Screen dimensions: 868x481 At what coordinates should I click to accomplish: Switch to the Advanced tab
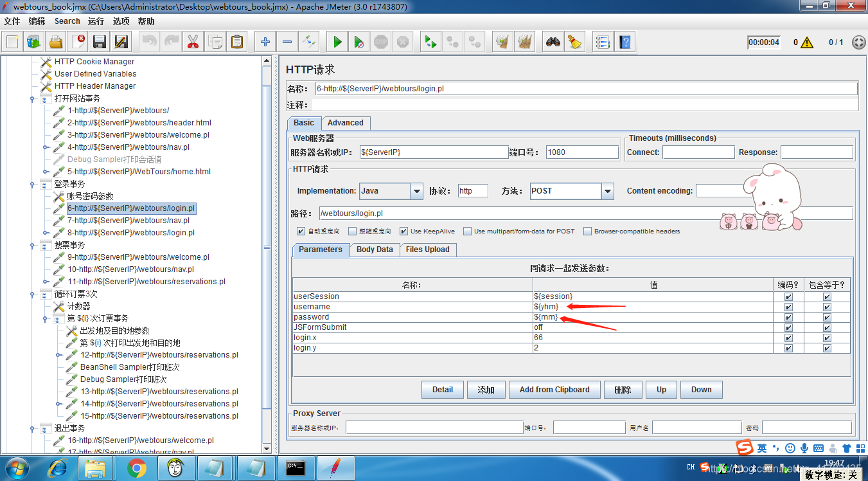point(346,123)
